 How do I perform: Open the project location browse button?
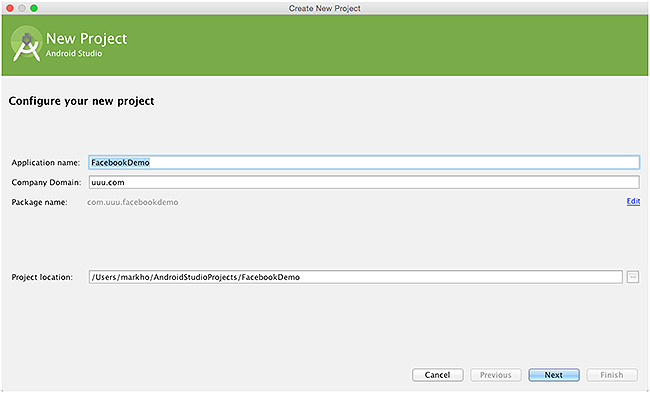[633, 277]
